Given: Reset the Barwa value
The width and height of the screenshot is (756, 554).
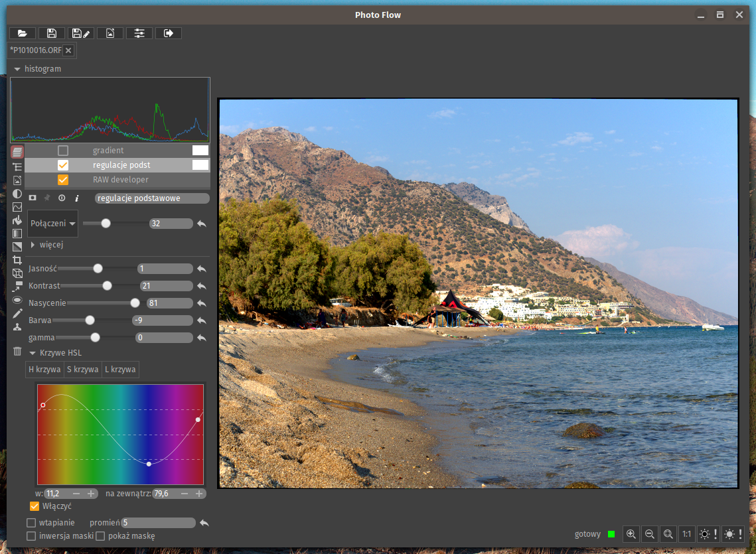Looking at the screenshot, I should 202,320.
